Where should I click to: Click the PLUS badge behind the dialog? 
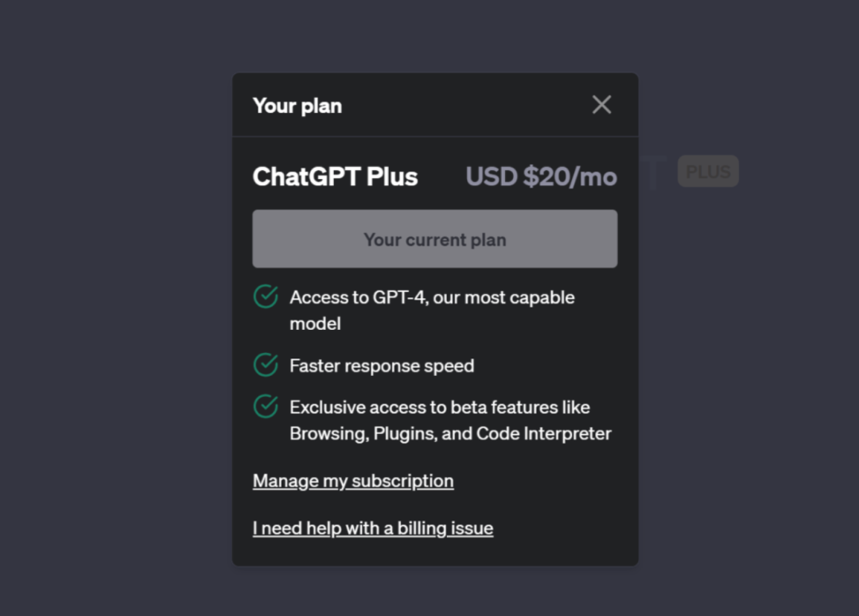point(708,172)
